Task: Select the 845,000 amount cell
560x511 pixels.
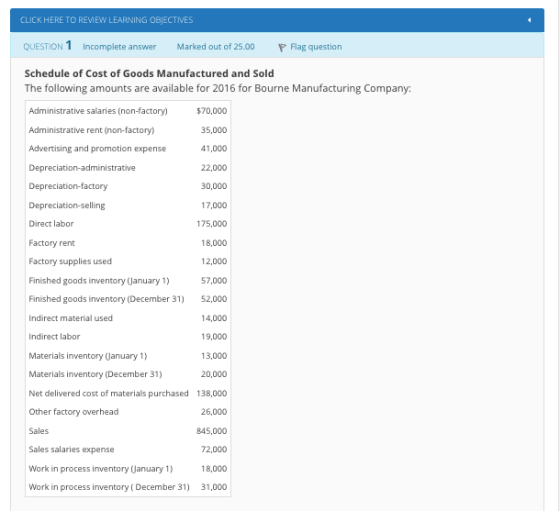Action: [x=212, y=431]
